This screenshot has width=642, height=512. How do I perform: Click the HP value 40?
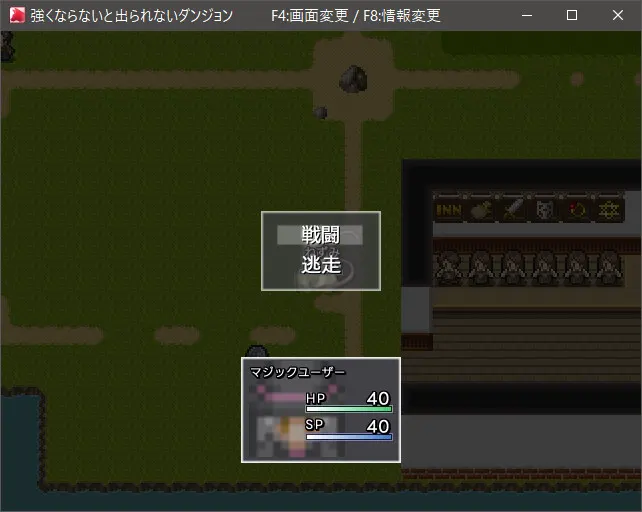click(378, 398)
